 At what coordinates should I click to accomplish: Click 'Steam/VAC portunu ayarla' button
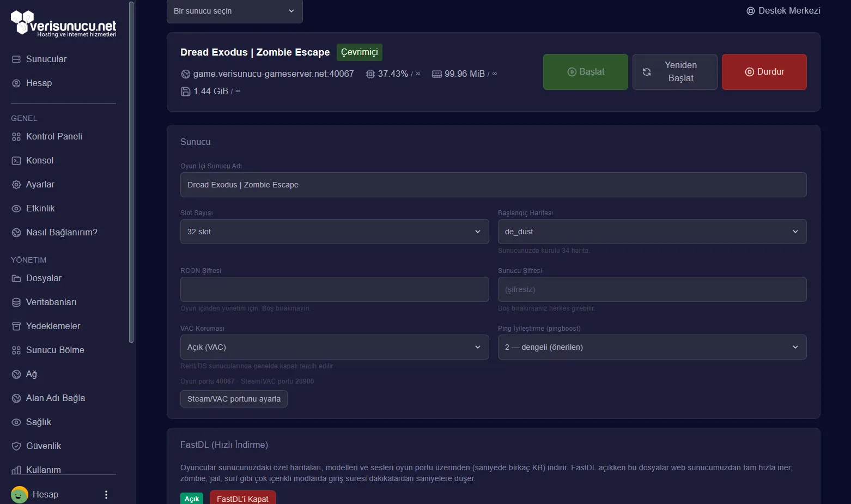click(234, 399)
